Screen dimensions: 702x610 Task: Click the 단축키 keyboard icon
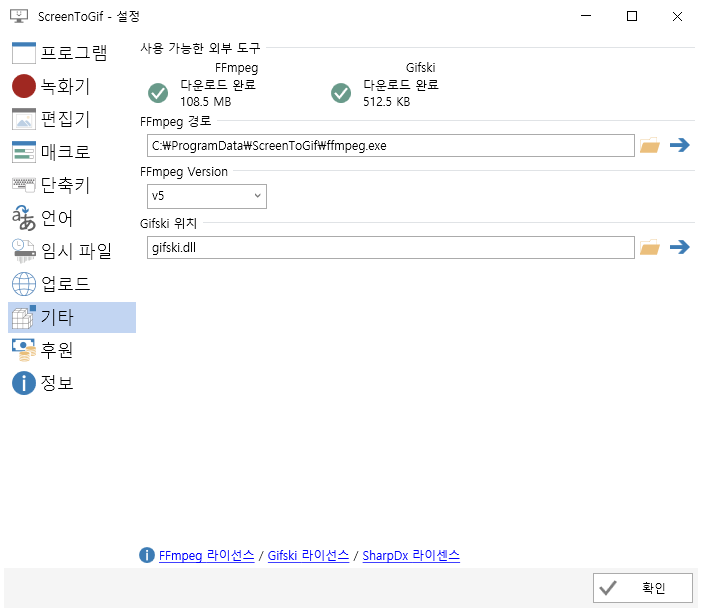click(x=24, y=185)
